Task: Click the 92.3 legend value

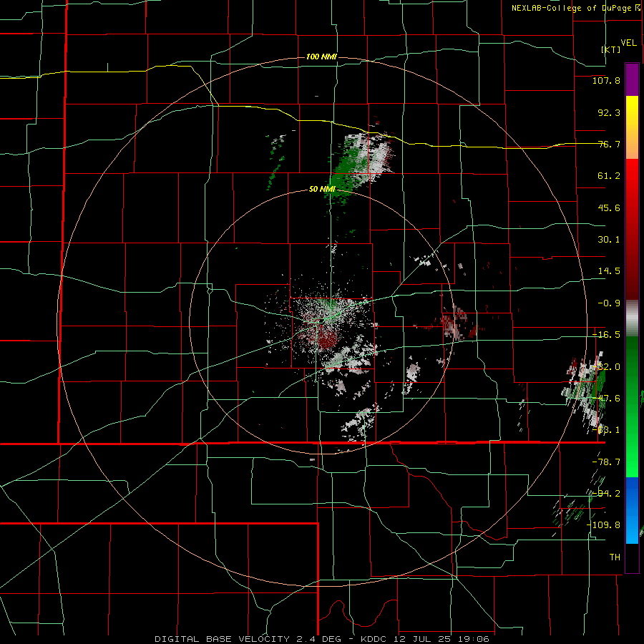Action: [609, 112]
